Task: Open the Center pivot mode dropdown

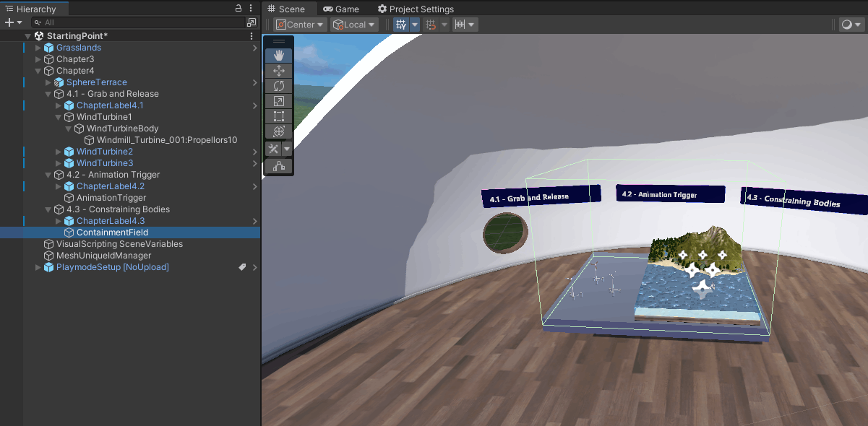Action: pyautogui.click(x=300, y=25)
